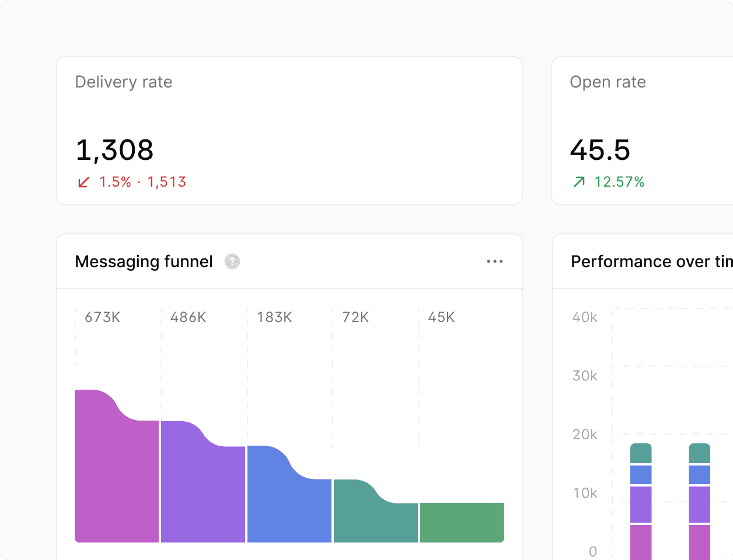Select the green 45K funnel segment

tap(462, 523)
